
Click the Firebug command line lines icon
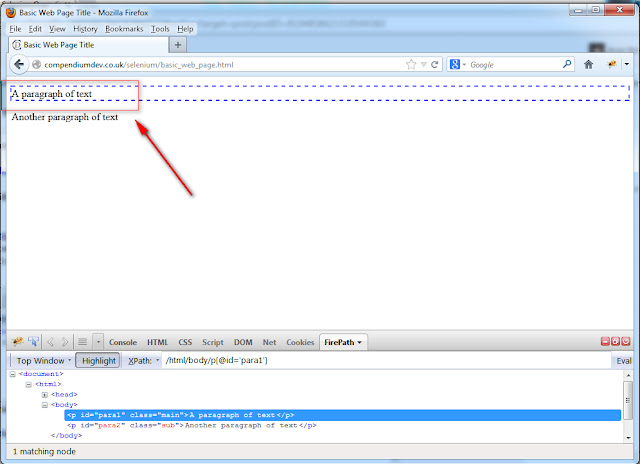(x=82, y=342)
